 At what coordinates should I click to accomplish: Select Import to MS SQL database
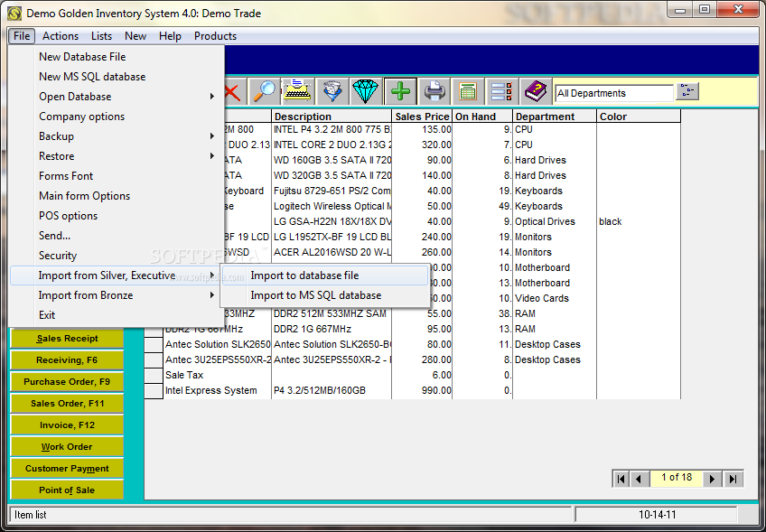tap(325, 295)
